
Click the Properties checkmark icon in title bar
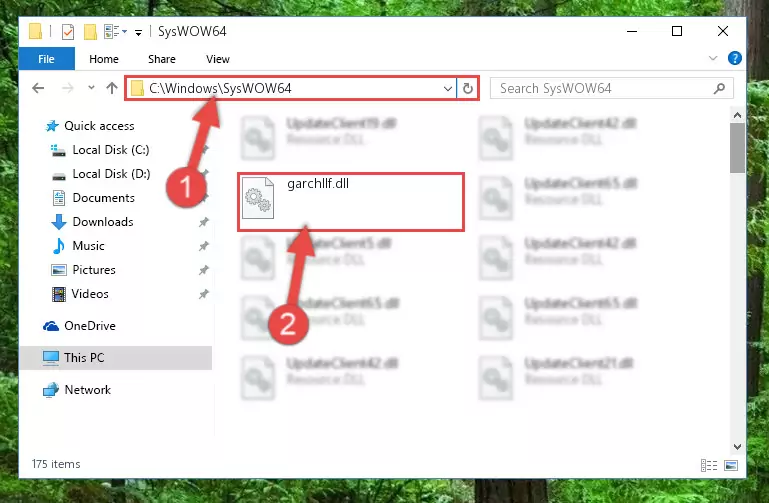pyautogui.click(x=68, y=32)
